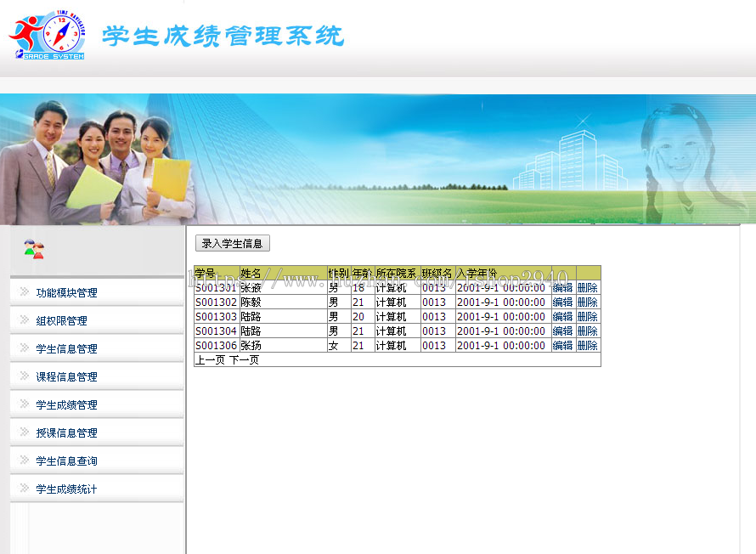Edit the record for student S001301
756x554 pixels.
[x=562, y=288]
